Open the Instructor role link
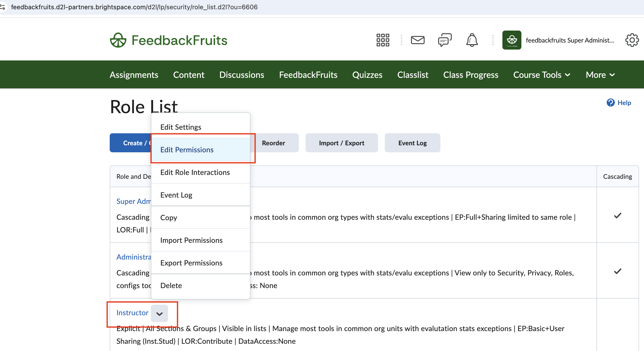 [132, 313]
